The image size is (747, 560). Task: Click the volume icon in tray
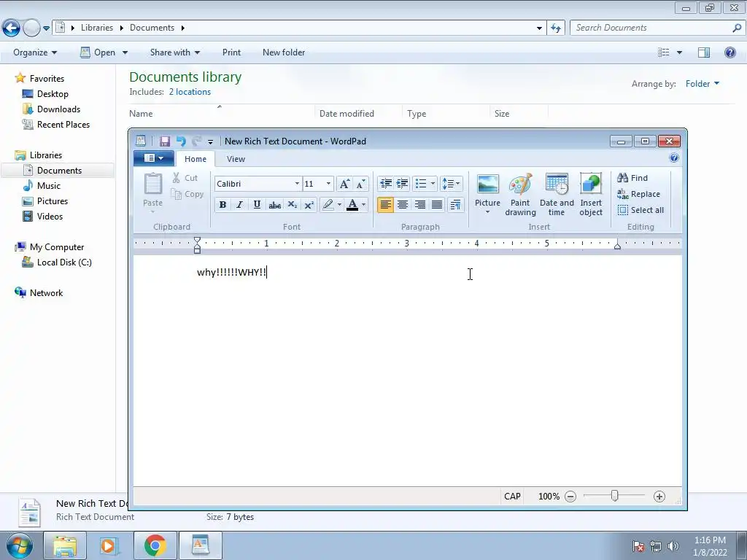tap(673, 546)
